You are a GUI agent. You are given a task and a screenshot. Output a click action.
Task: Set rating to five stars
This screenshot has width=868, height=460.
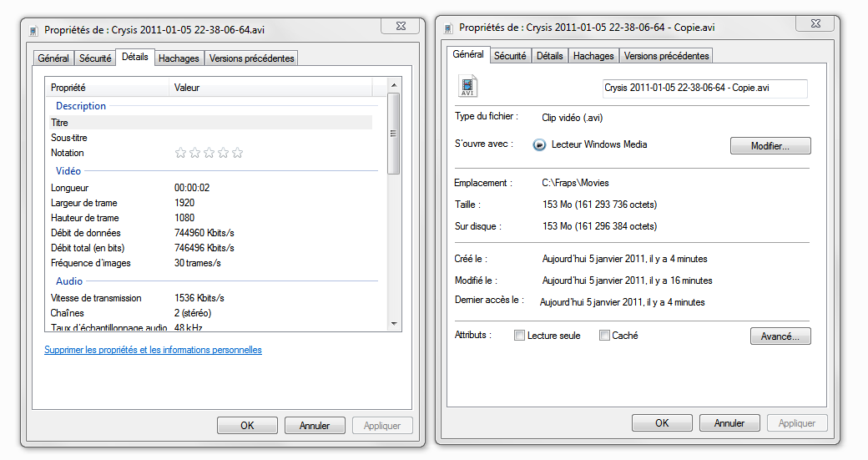tap(238, 153)
